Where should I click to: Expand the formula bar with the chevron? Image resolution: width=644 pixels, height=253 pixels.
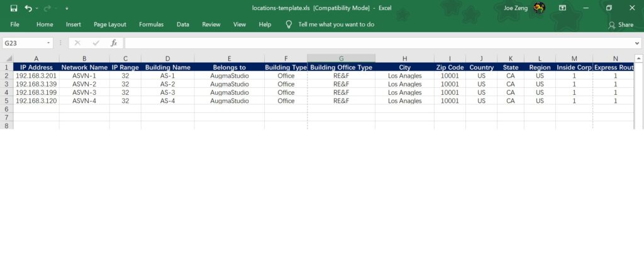636,43
